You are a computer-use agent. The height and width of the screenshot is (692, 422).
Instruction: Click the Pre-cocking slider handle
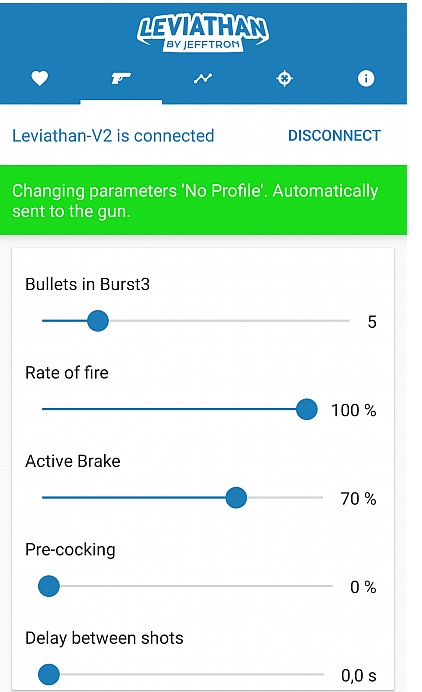pyautogui.click(x=49, y=586)
